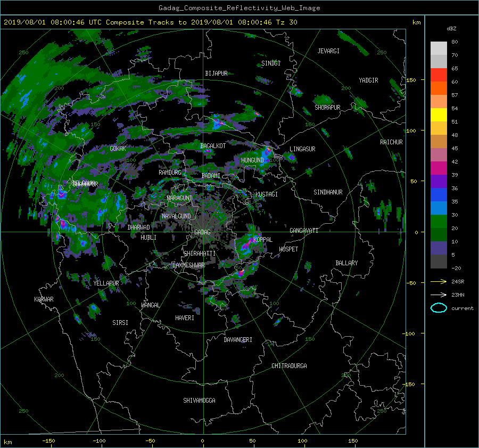Viewport: 479px width, 448px height.
Task: Click the GADAG radar center label
Action: coord(202,232)
